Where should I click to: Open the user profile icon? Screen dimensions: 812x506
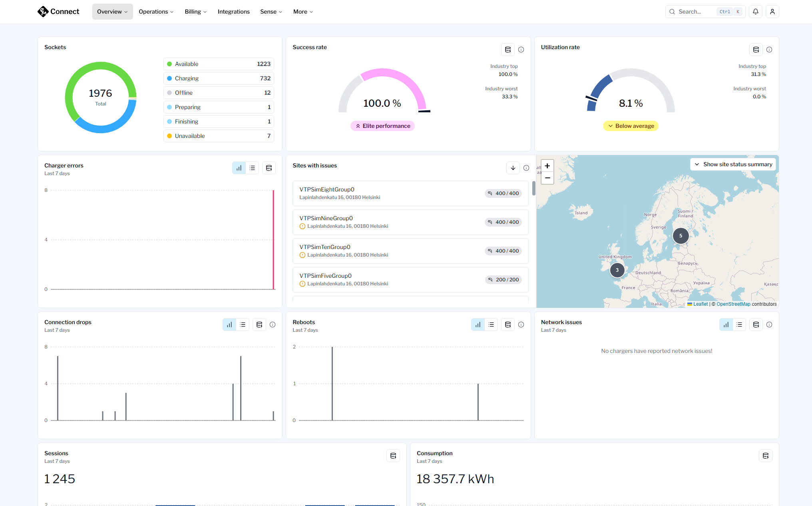[772, 12]
